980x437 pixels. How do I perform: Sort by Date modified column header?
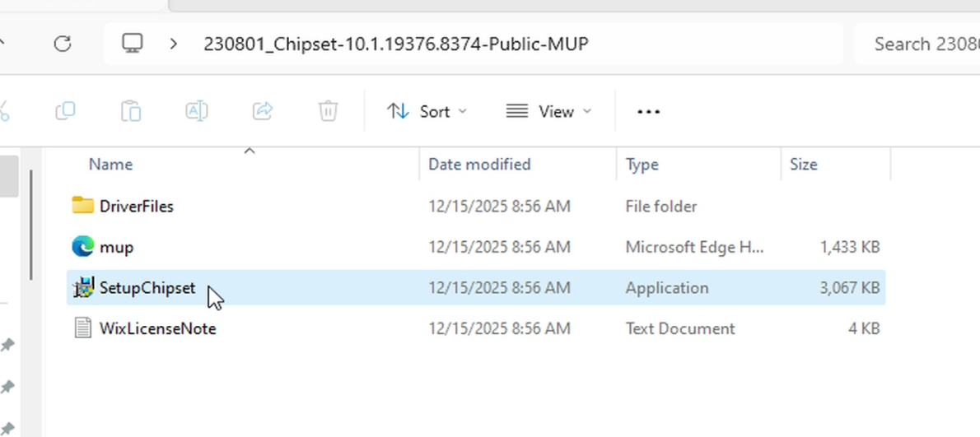479,165
